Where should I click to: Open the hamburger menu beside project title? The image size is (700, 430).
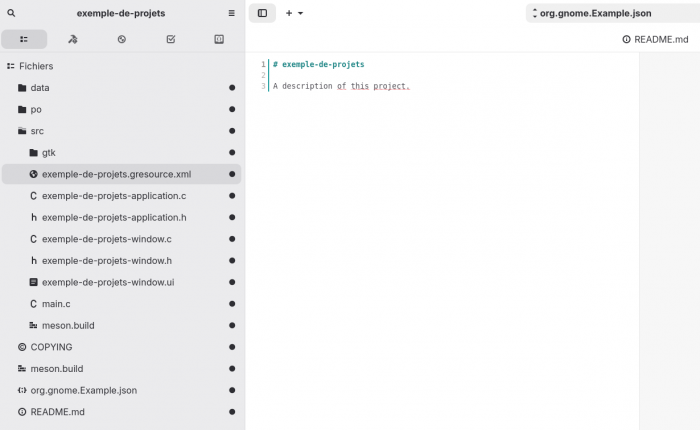231,13
